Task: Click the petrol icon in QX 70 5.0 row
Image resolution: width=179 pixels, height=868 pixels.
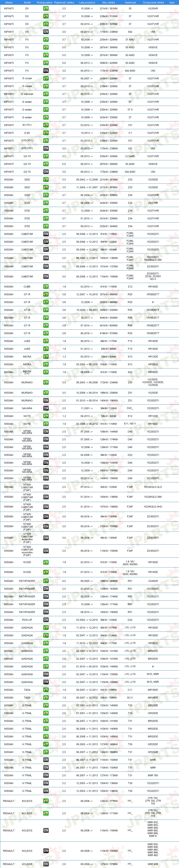Action: point(46,164)
